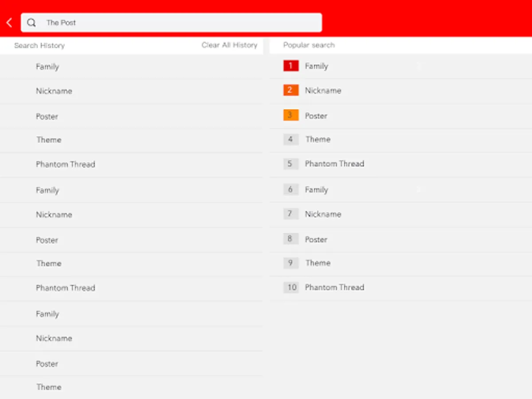Viewport: 532px width, 399px height.
Task: Click the search input showing The Post
Action: pyautogui.click(x=171, y=22)
